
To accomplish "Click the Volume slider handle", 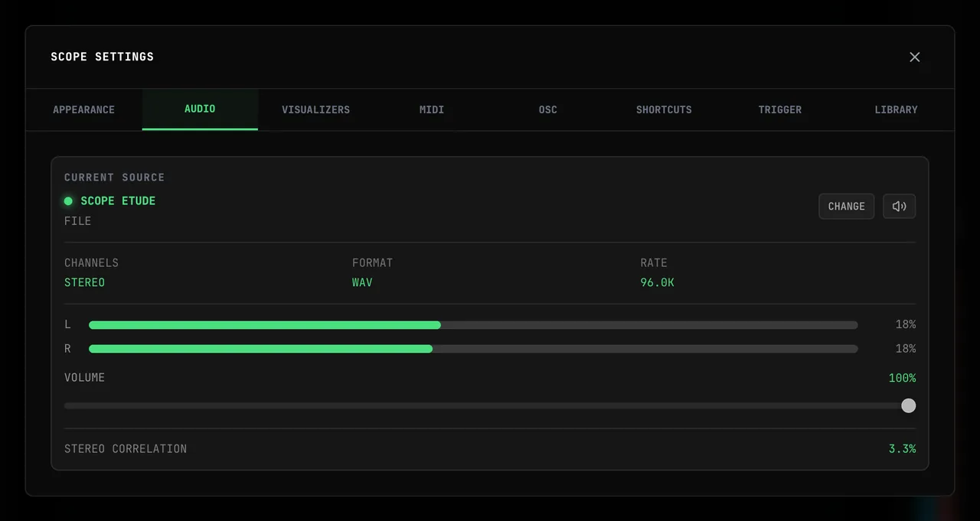I will click(908, 405).
